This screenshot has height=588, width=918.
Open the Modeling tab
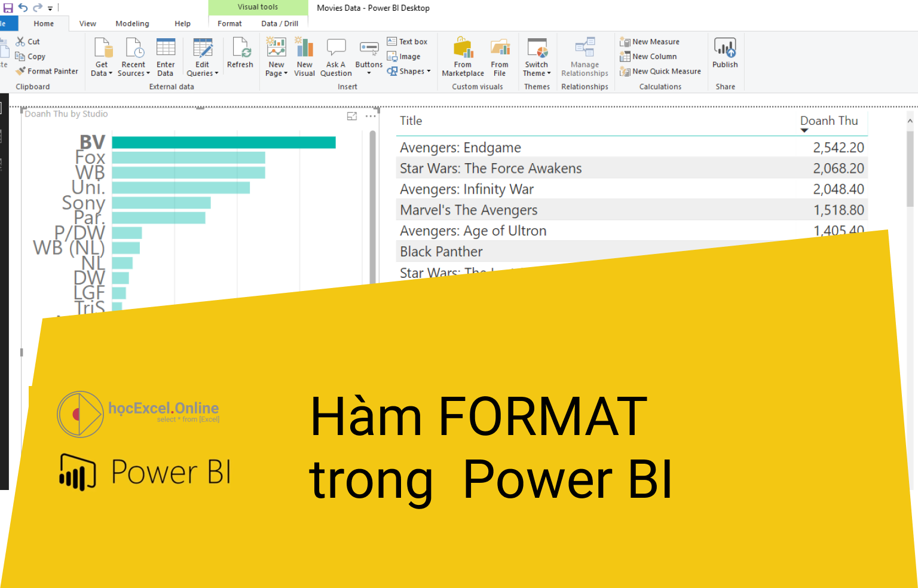click(133, 23)
